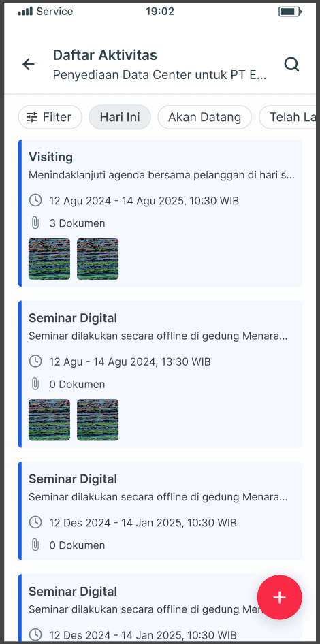Select the Hari Ini filter chip
The width and height of the screenshot is (320, 644).
point(120,117)
